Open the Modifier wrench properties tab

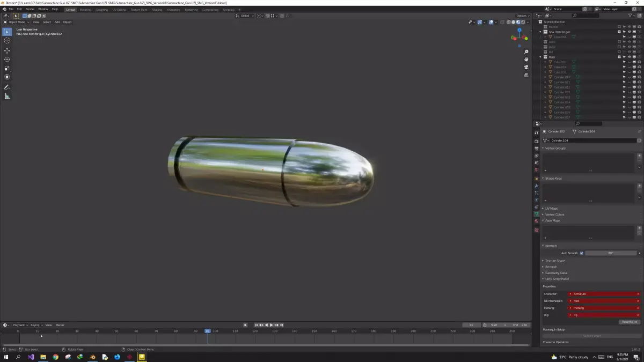tap(536, 186)
